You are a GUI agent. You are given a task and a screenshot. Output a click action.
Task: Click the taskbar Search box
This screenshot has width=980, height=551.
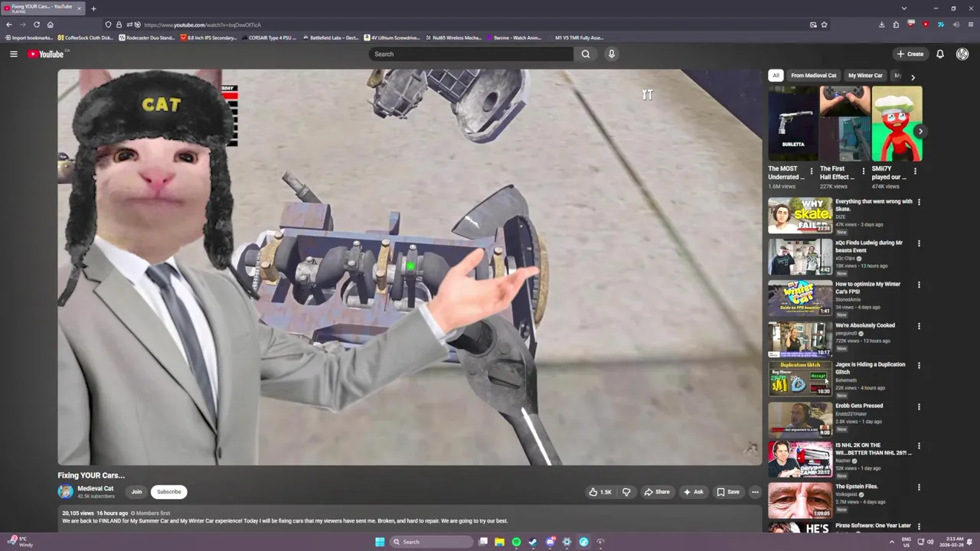click(433, 542)
